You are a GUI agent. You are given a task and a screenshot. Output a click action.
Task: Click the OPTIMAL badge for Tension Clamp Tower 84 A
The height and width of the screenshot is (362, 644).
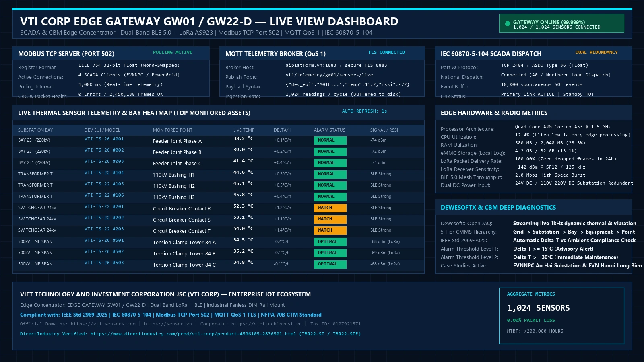(x=330, y=242)
